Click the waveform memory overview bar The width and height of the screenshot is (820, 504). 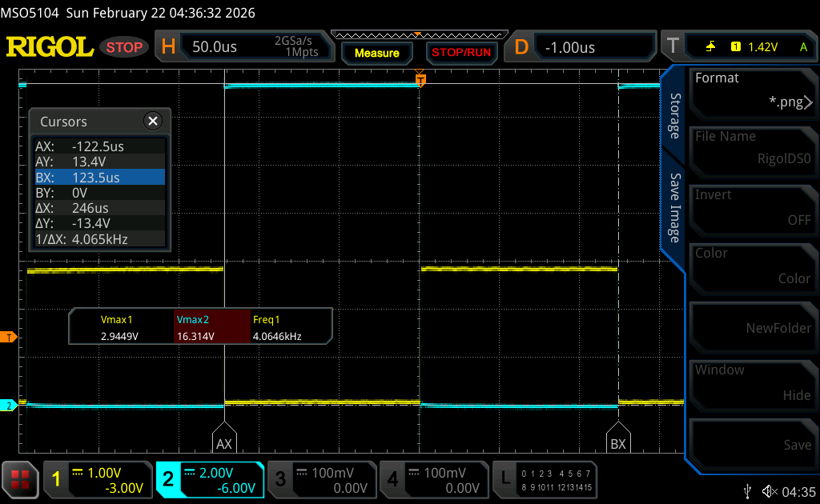coord(420,35)
